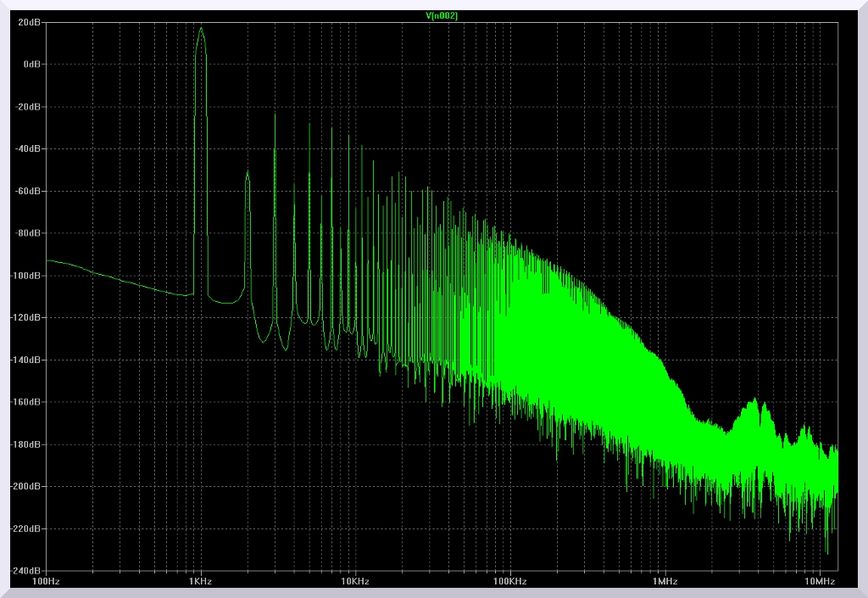Click the 1KHz frequency axis label
868x598 pixels.
click(200, 582)
